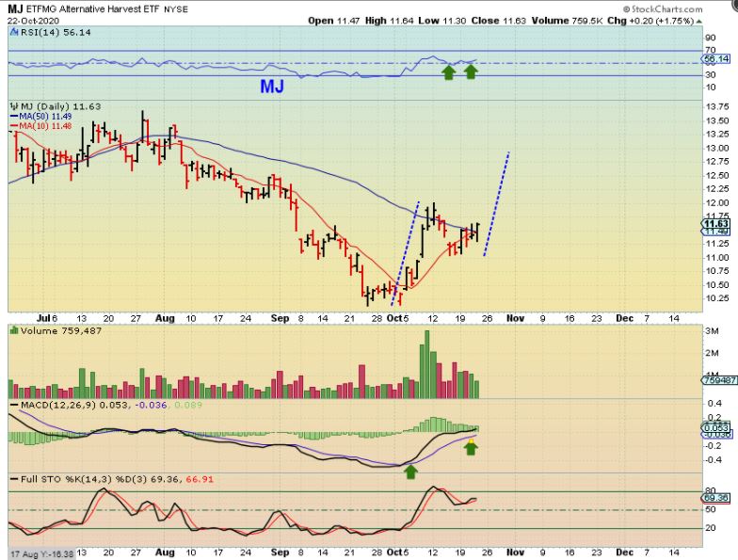The width and height of the screenshot is (738, 560).
Task: Click the 13.75 price axis label
Action: pos(717,107)
